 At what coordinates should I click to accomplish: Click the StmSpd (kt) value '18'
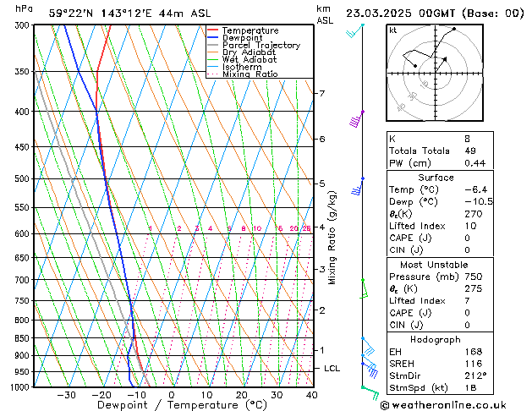pos(470,387)
